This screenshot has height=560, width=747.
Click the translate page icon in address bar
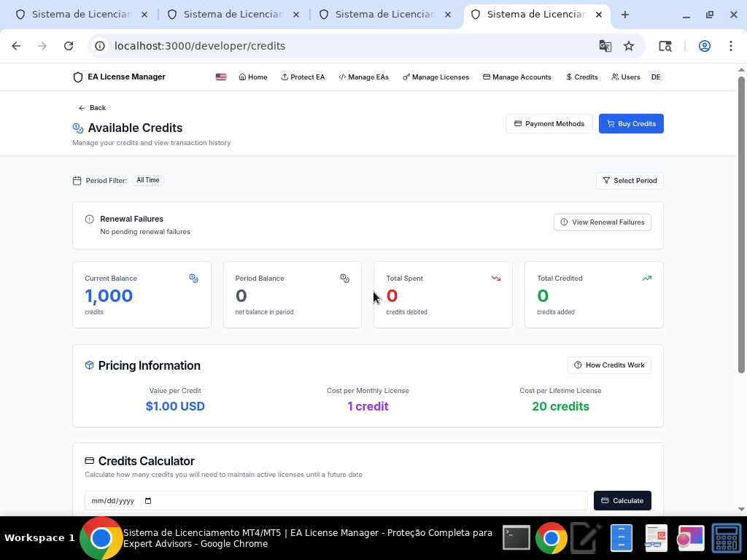tap(605, 46)
